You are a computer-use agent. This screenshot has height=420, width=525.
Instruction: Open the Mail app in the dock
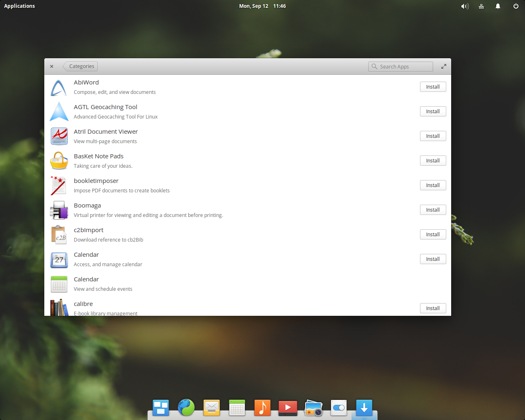point(212,408)
